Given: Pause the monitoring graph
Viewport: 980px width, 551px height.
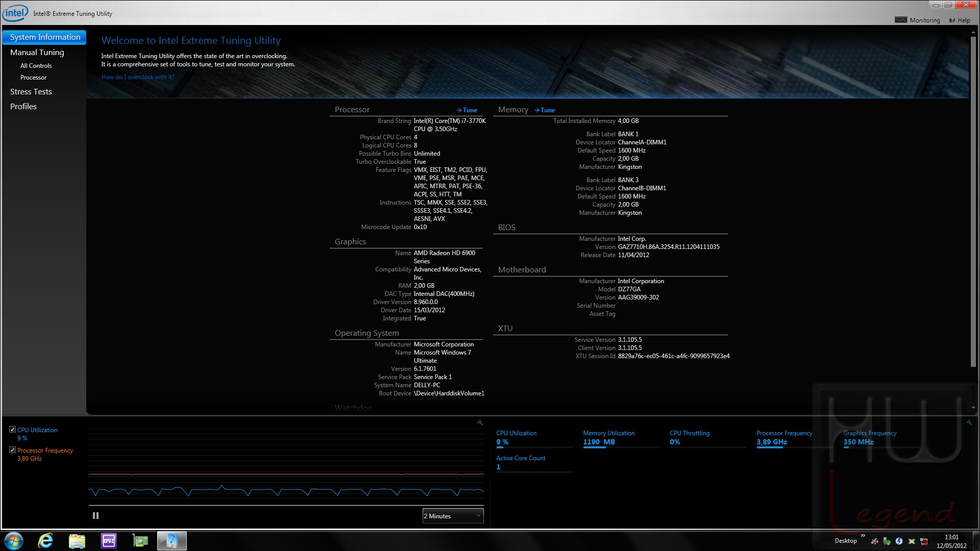Looking at the screenshot, I should [x=95, y=516].
